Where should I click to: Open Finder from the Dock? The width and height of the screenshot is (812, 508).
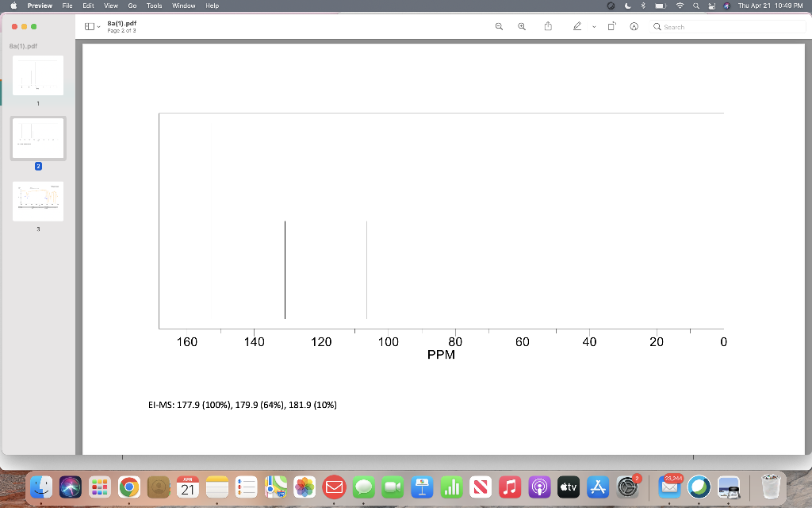[41, 487]
